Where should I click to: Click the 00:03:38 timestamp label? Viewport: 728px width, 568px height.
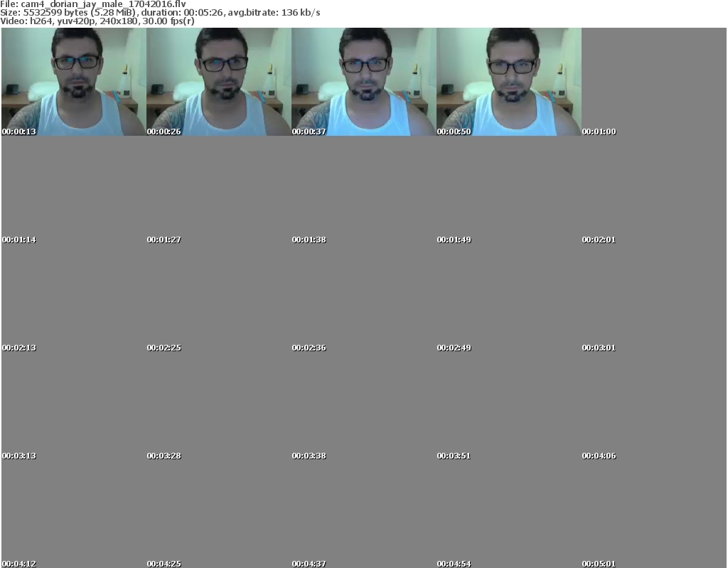[309, 456]
